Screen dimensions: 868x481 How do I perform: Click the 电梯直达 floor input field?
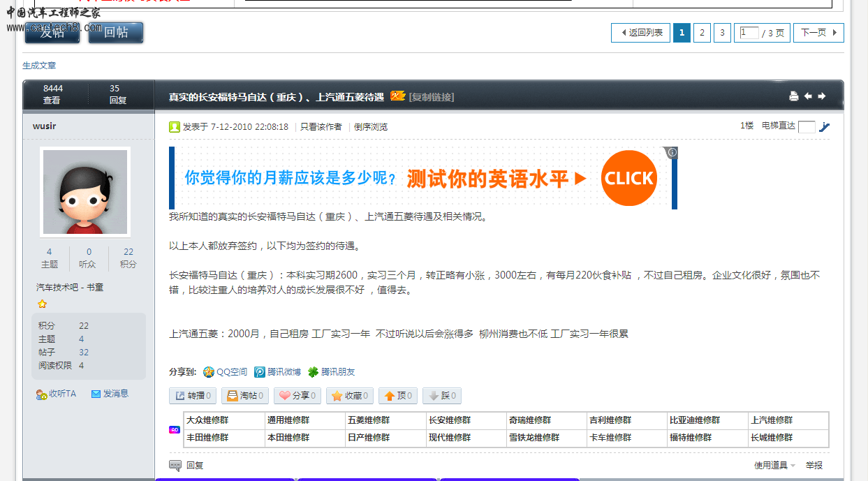807,127
